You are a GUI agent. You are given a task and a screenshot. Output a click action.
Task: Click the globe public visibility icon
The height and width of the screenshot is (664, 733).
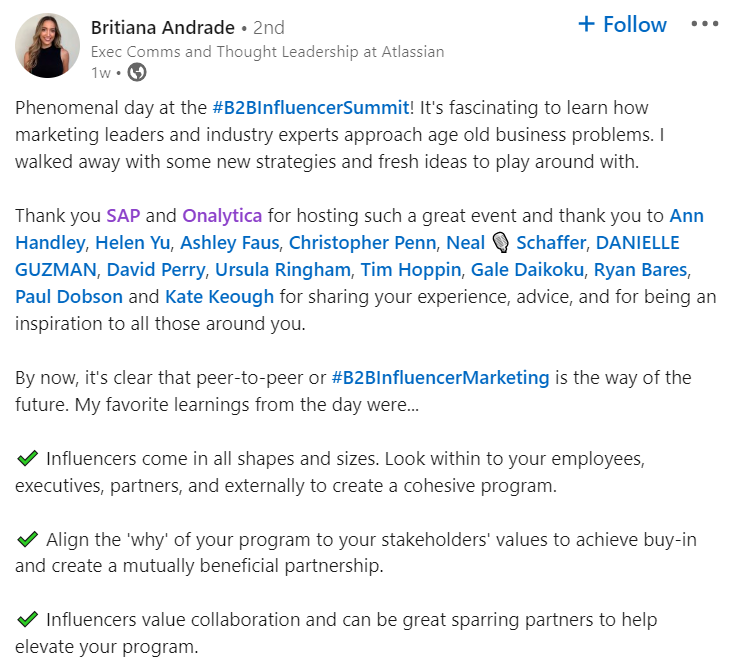138,72
